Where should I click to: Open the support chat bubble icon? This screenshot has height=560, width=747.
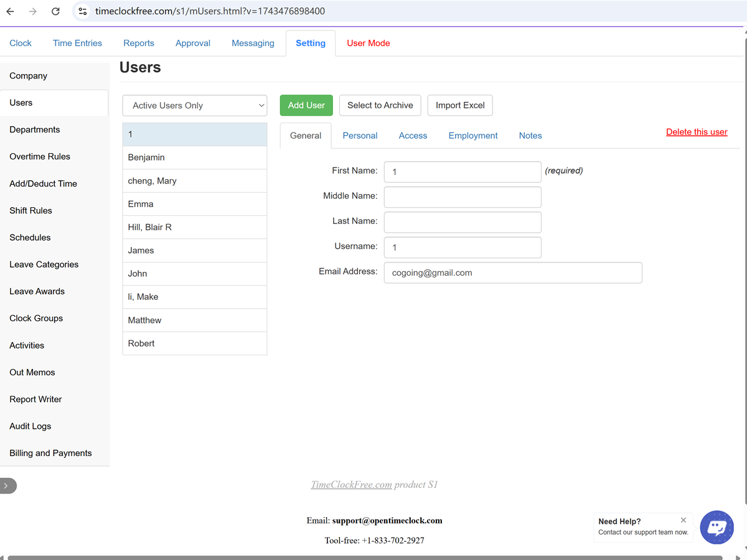(717, 528)
